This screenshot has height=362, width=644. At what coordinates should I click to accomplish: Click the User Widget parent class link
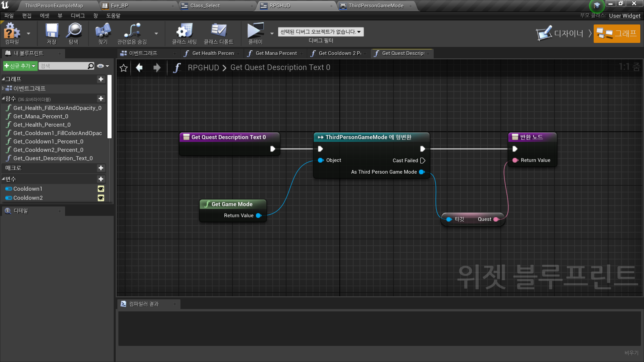[624, 16]
